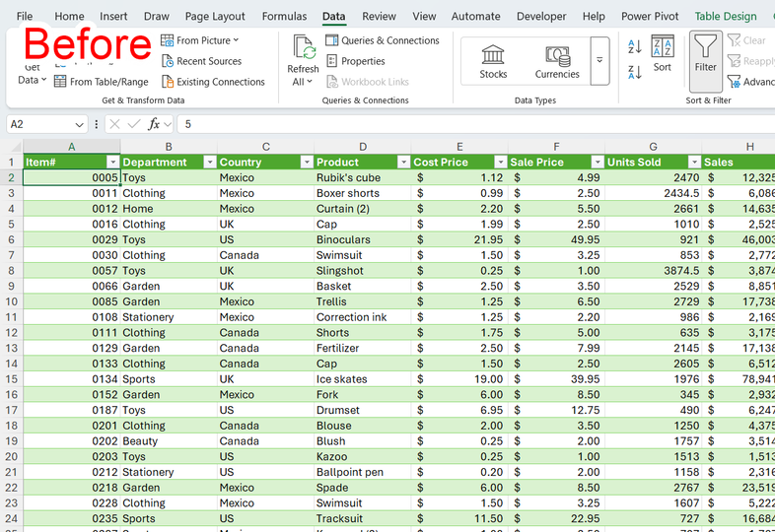The image size is (775, 532).
Task: Open the Units Sold filter dropdown
Action: click(x=694, y=162)
